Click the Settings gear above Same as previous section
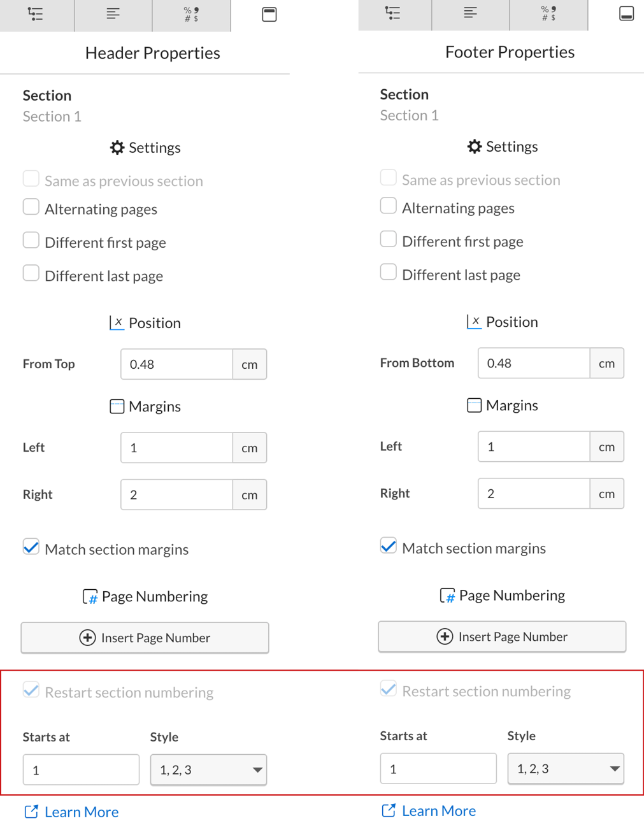Viewport: 644px width, 830px height. pyautogui.click(x=145, y=147)
